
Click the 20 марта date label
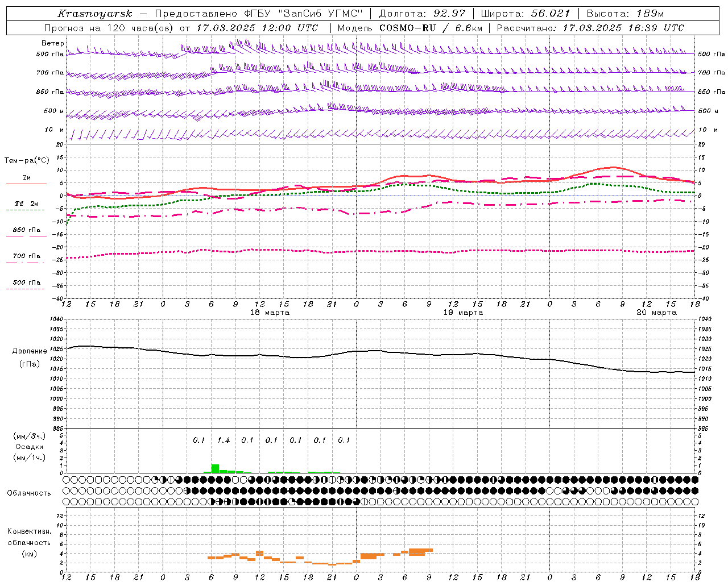pyautogui.click(x=656, y=312)
